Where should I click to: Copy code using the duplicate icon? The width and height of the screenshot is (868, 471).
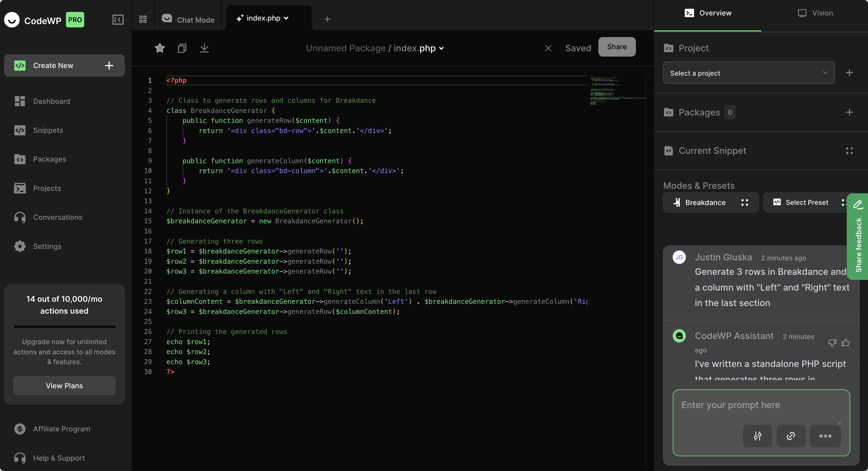[x=182, y=48]
